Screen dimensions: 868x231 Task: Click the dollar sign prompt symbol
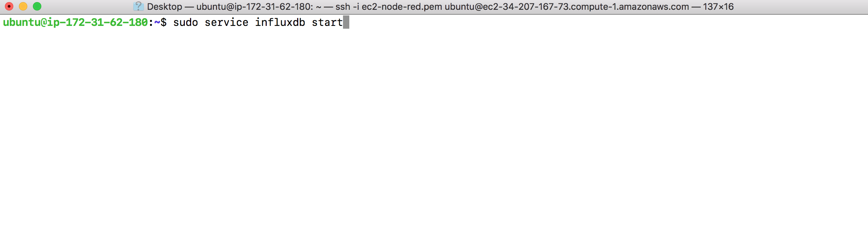(163, 22)
